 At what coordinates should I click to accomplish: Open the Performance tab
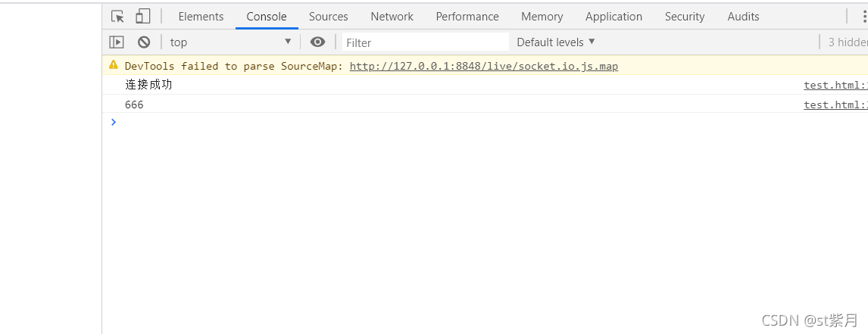coord(467,17)
